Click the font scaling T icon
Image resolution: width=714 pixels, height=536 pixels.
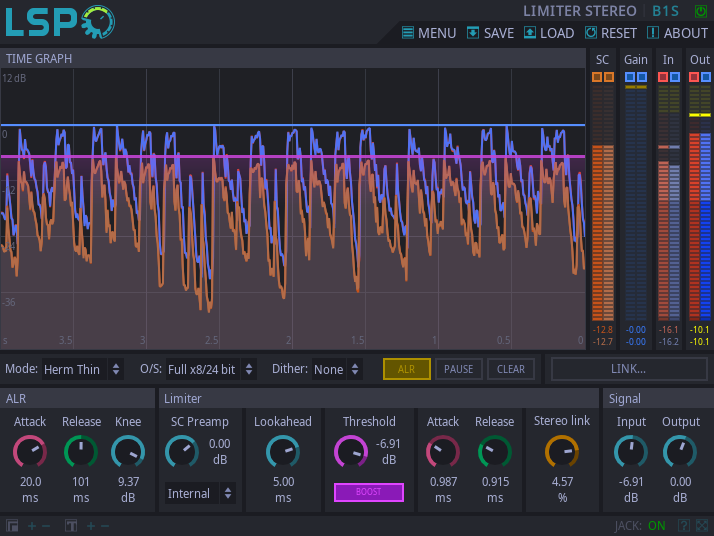point(71,526)
